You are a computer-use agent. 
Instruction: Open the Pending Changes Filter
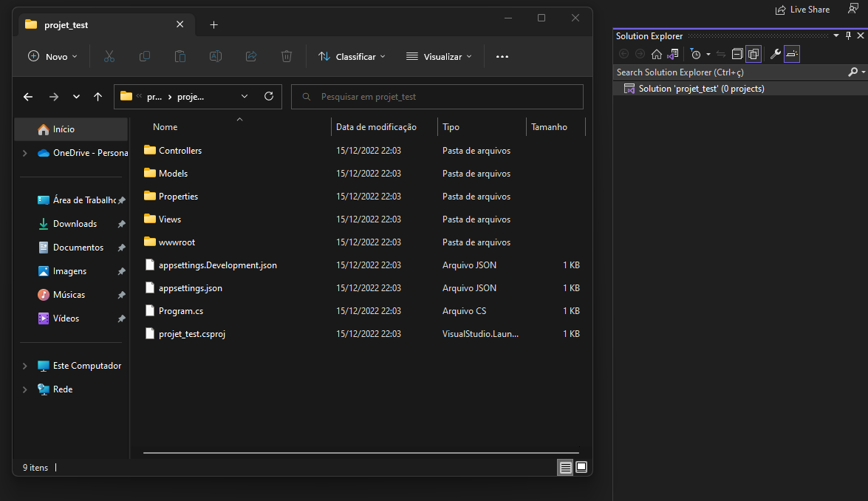point(696,54)
